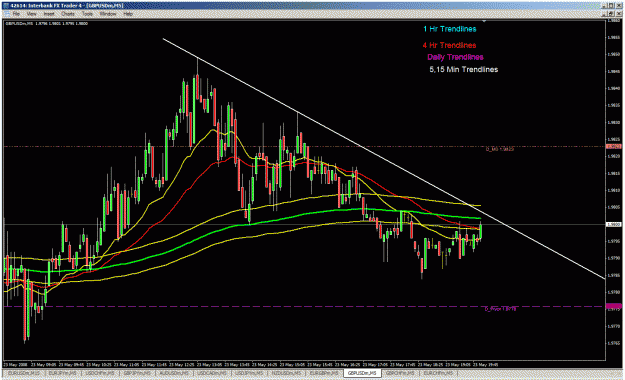Image resolution: width=625 pixels, height=380 pixels.
Task: Switch to the USDJPYm,M5 chart tab
Action: 250,373
